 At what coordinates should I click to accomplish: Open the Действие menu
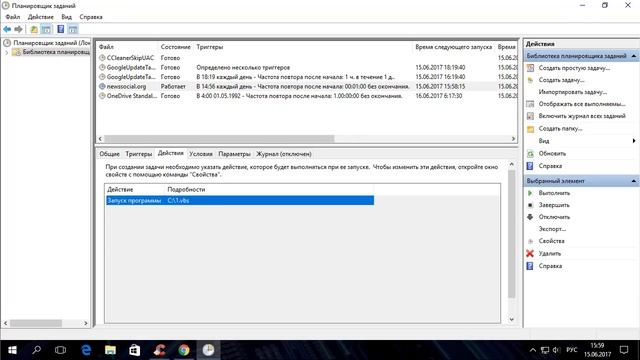pos(40,17)
